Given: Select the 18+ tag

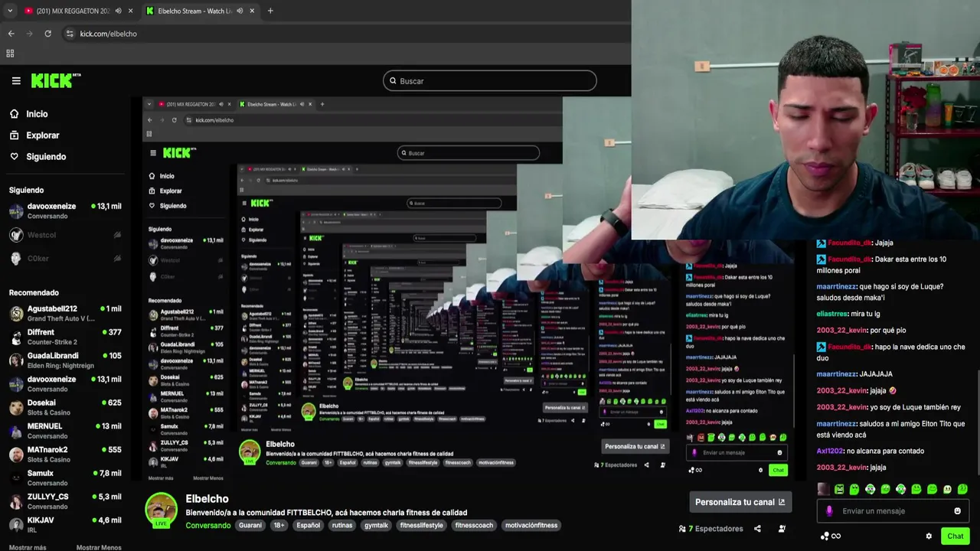Looking at the screenshot, I should click(x=279, y=526).
